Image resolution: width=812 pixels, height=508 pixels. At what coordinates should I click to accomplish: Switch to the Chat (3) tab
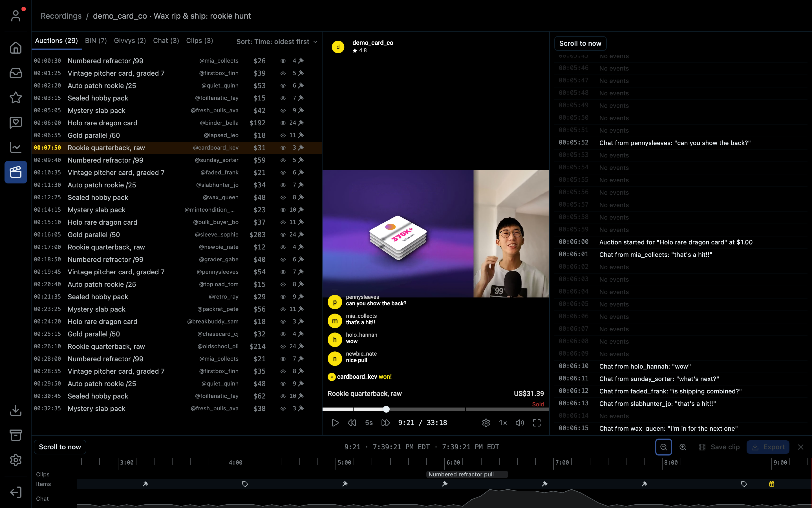tap(166, 41)
